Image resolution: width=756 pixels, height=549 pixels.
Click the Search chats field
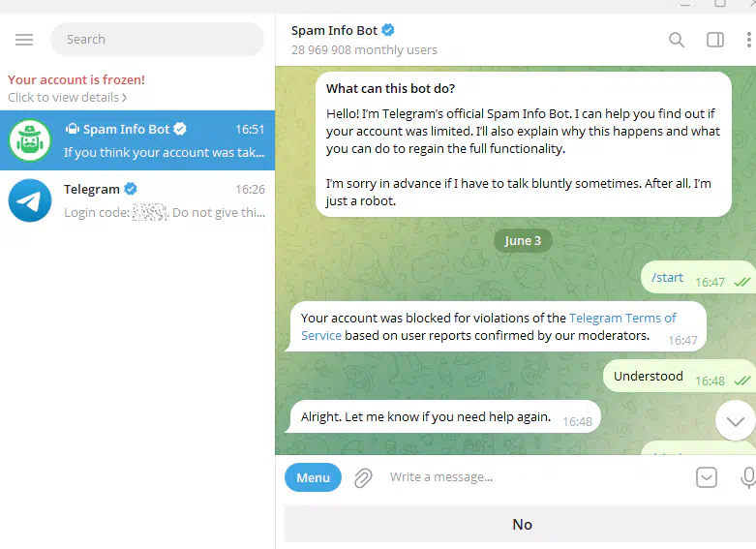[157, 39]
